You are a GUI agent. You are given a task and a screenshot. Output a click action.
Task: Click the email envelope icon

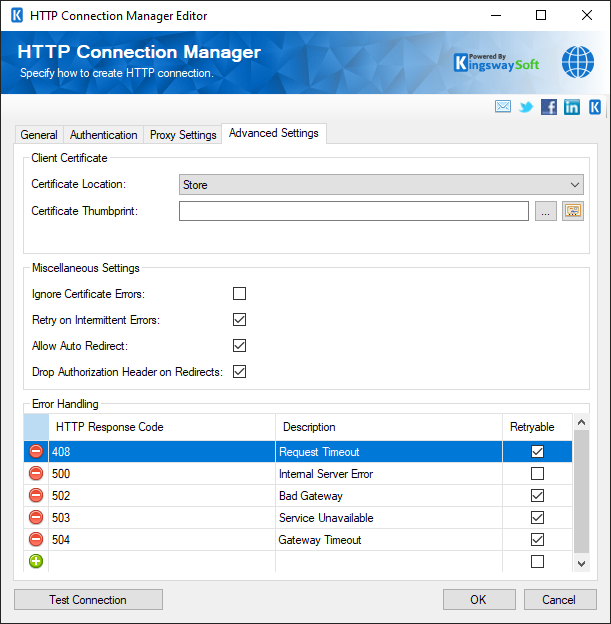point(503,107)
